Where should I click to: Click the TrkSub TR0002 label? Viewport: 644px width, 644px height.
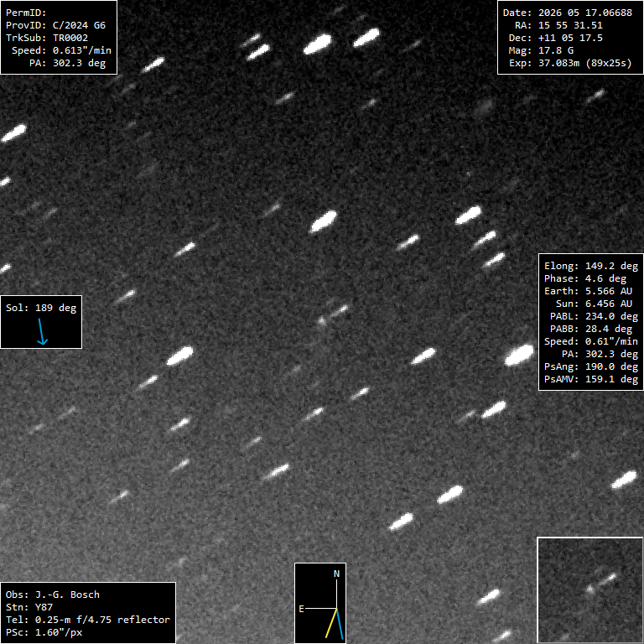47,39
